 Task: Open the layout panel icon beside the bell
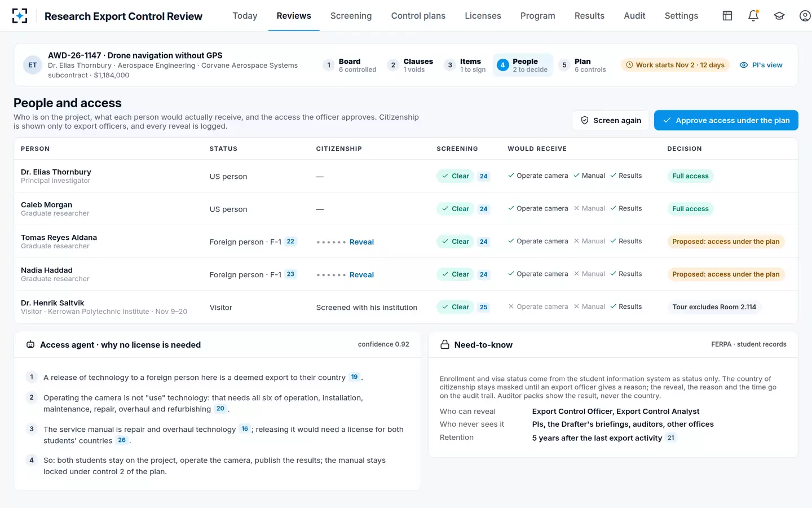(727, 16)
